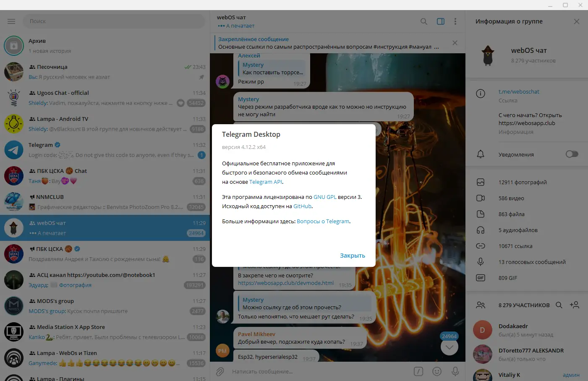Viewport: 588px width, 381px height.
Task: Open member DToretto777 ALEKSANDR's profile
Action: (527, 355)
